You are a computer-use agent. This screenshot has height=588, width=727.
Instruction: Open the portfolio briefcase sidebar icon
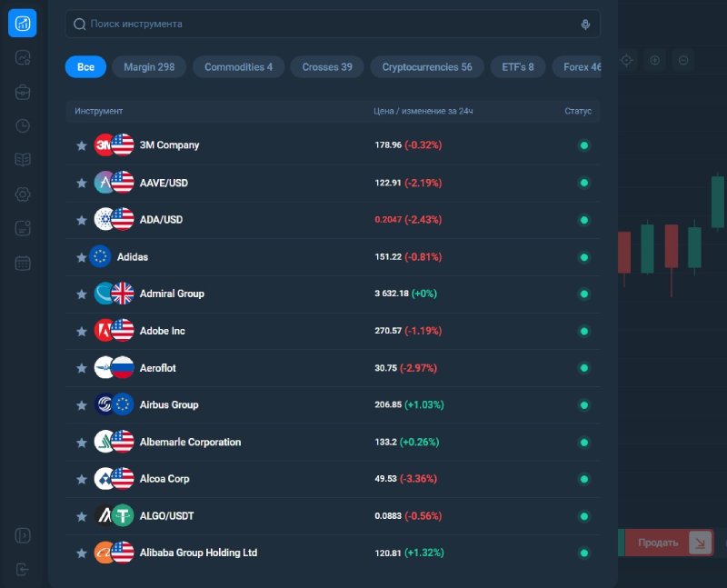point(23,93)
